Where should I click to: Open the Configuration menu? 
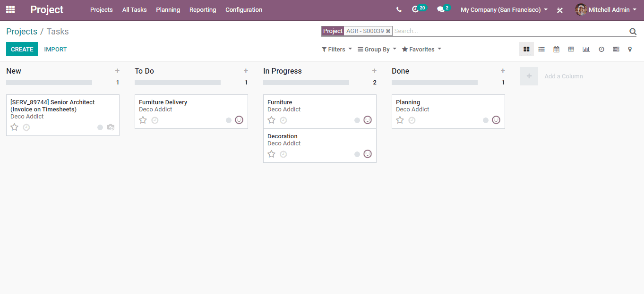[x=244, y=9]
